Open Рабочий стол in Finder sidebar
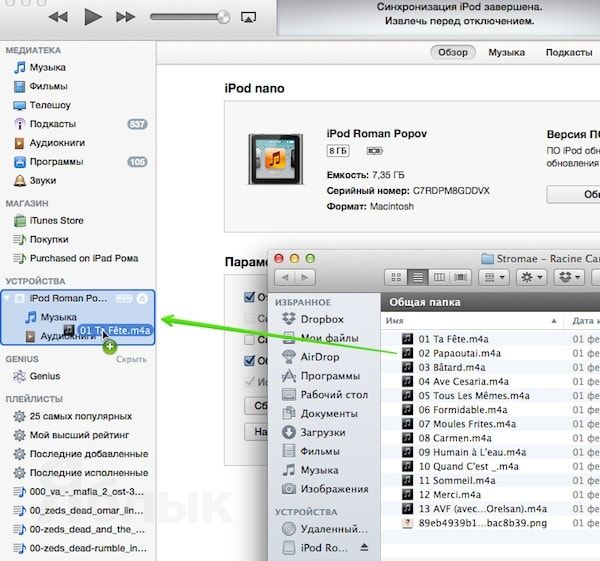 point(325,395)
